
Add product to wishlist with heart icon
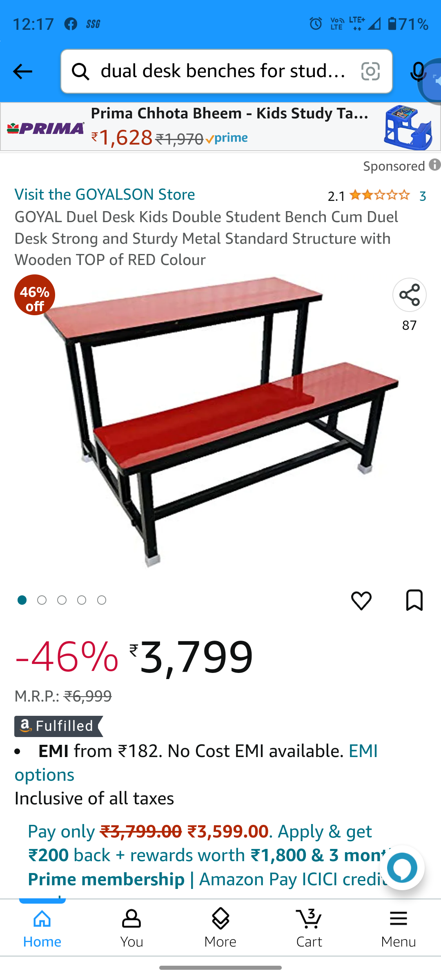pyautogui.click(x=361, y=600)
